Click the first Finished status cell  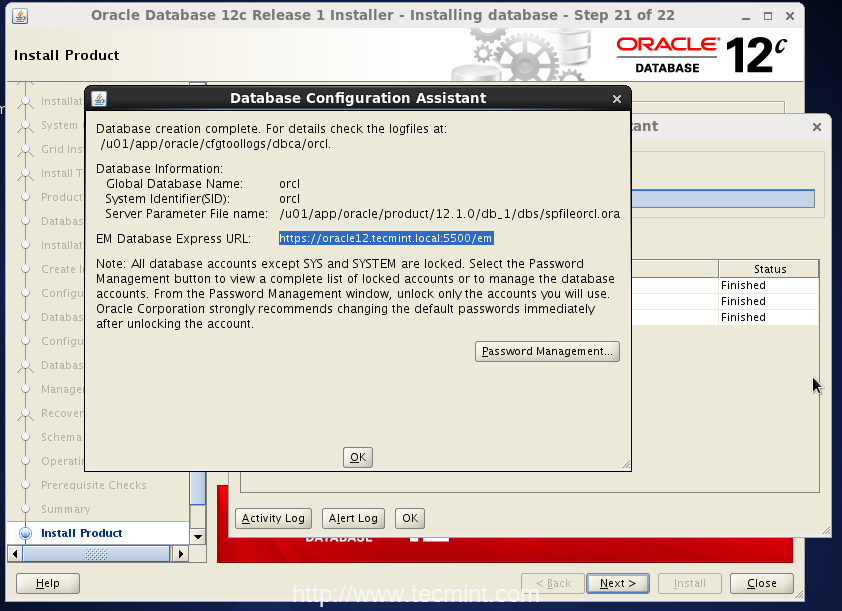769,285
